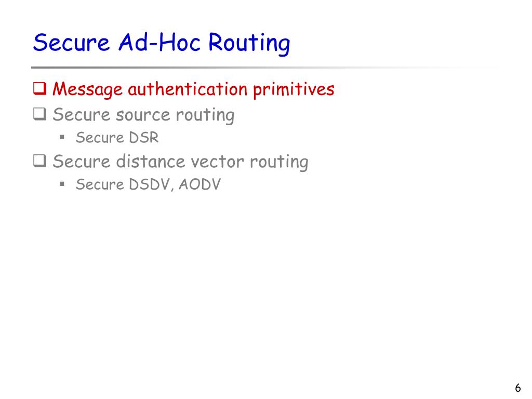The width and height of the screenshot is (532, 399).
Task: Click the gray square bullet beside Secure source routing
Action: pos(39,114)
